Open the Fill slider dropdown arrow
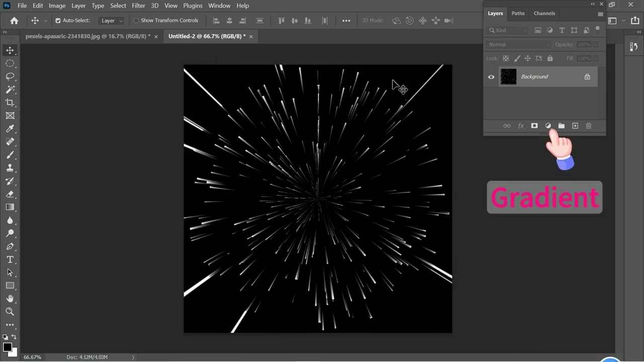 pos(596,58)
